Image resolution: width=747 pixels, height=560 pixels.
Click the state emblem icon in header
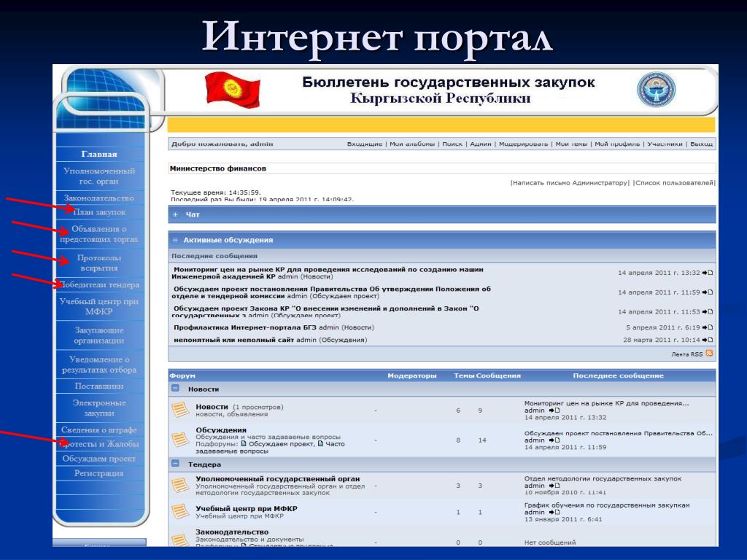656,90
